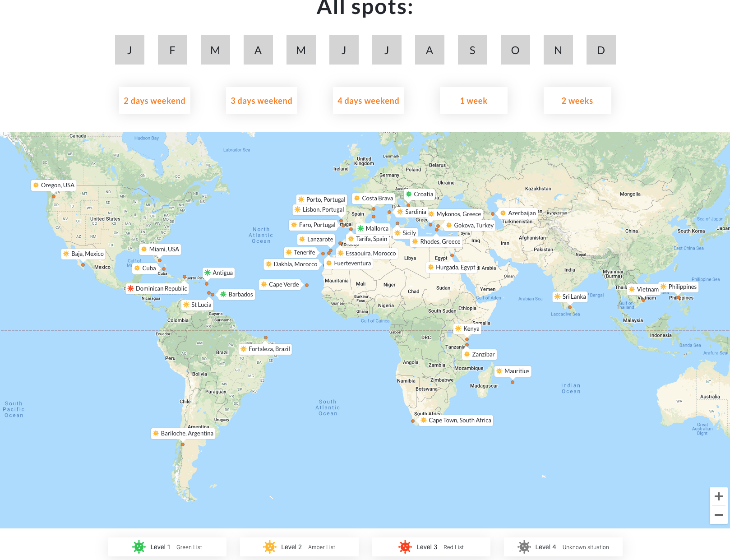
Task: Select the Tarifa, Spain marker
Action: 368,239
